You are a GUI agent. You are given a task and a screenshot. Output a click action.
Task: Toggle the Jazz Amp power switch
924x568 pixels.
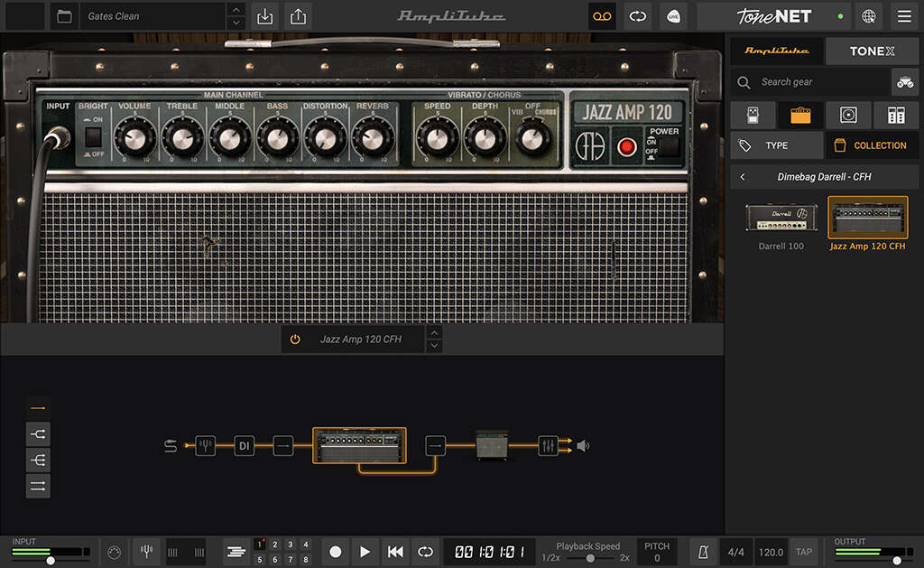[668, 147]
